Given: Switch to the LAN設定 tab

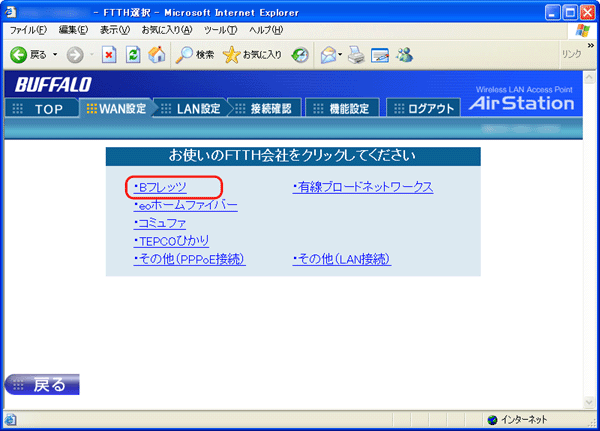Looking at the screenshot, I should coord(192,109).
